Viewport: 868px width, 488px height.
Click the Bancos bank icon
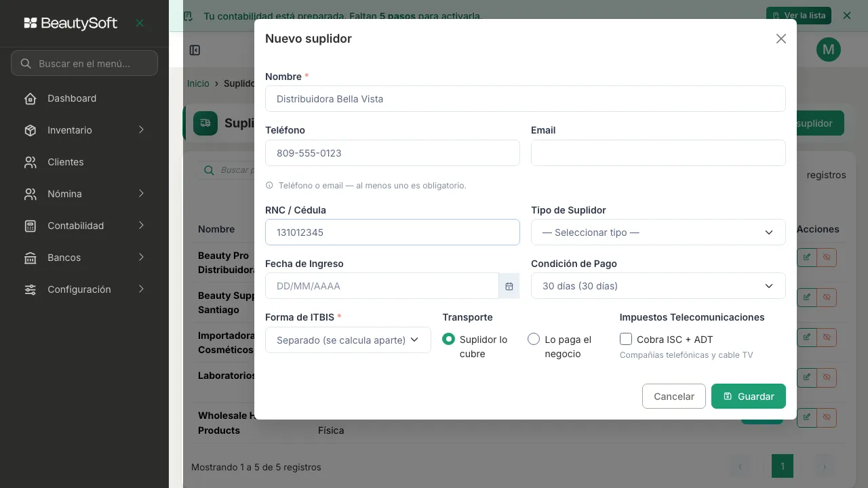(31, 258)
